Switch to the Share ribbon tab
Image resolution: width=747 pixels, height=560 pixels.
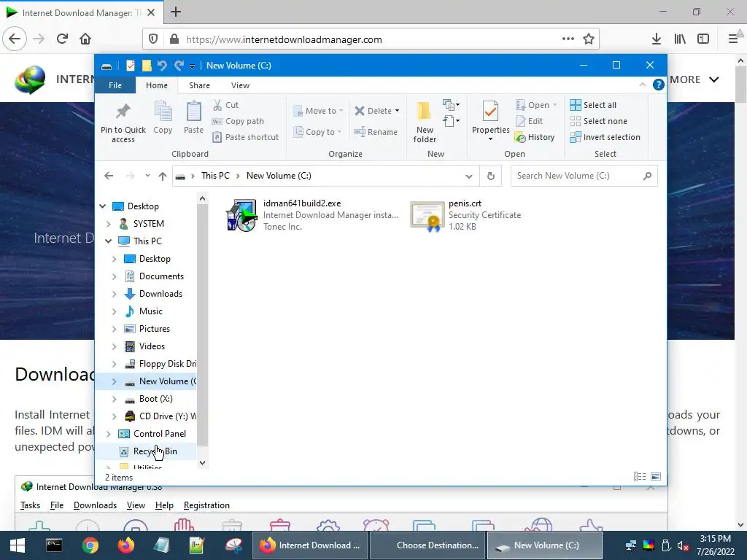(199, 85)
